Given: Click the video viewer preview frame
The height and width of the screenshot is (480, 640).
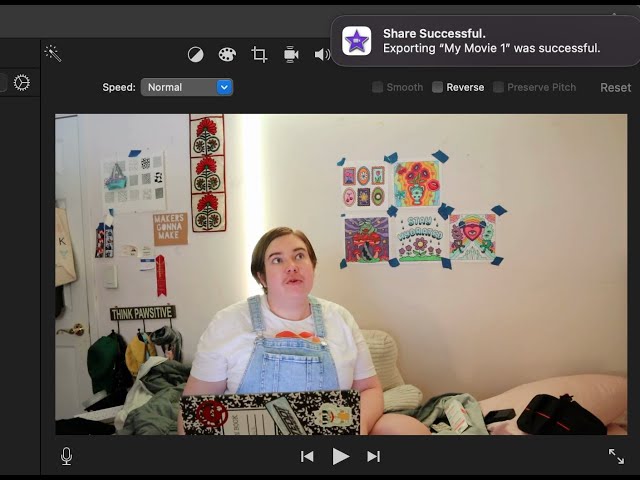Looking at the screenshot, I should click(x=341, y=274).
